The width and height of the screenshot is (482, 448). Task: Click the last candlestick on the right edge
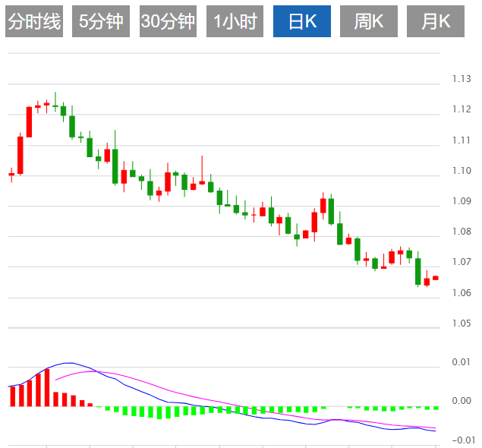(x=436, y=278)
